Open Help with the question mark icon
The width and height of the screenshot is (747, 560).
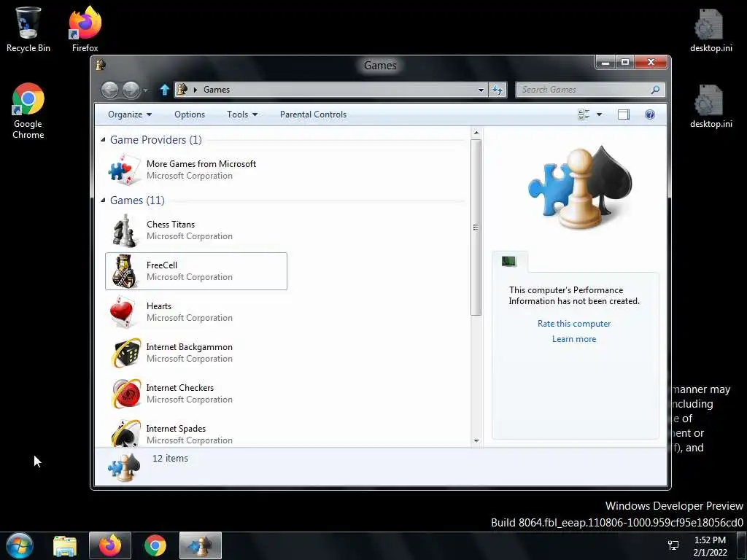(x=650, y=114)
